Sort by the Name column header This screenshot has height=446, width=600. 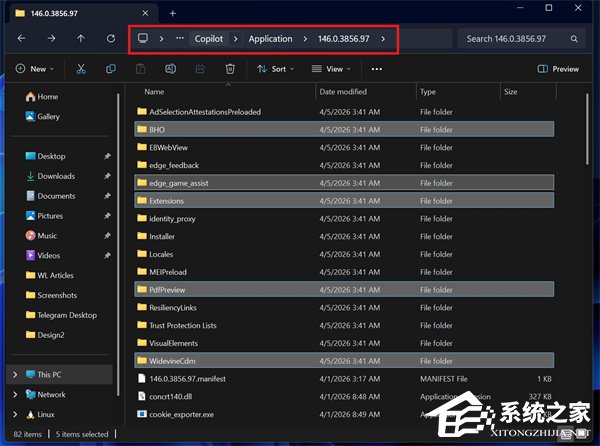(154, 92)
